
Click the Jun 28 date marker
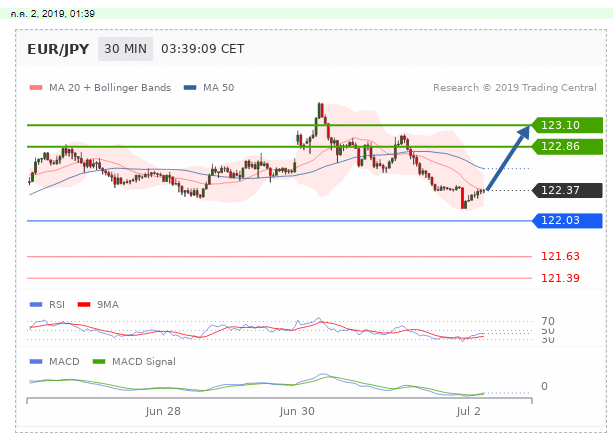163,411
